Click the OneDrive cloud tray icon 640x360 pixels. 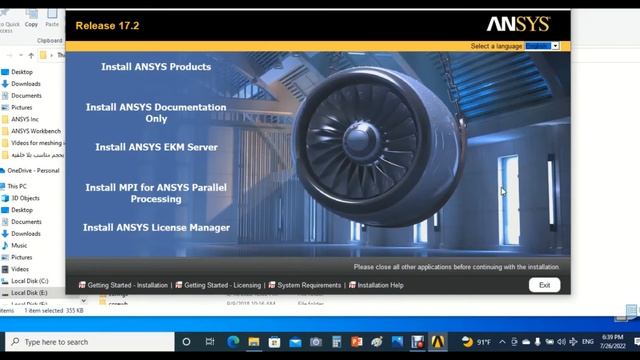526,342
